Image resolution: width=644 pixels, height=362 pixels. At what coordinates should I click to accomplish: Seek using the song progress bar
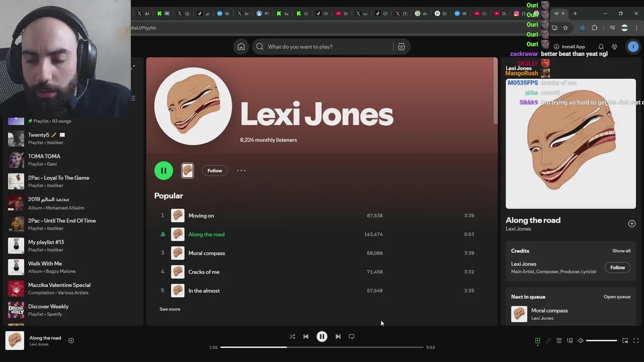coord(322,347)
